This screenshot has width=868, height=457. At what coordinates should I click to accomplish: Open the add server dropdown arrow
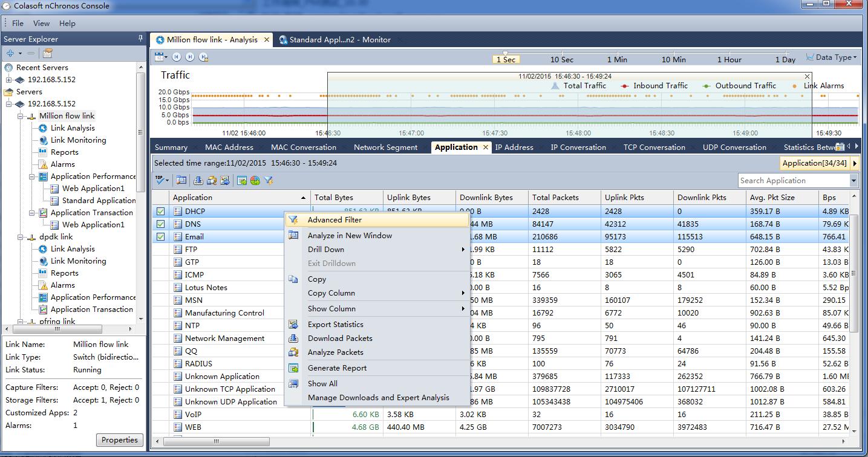20,53
